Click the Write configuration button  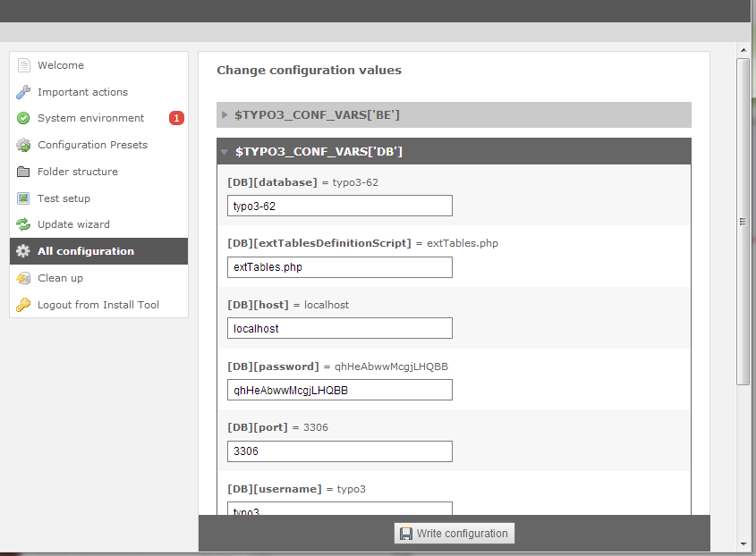coord(454,534)
